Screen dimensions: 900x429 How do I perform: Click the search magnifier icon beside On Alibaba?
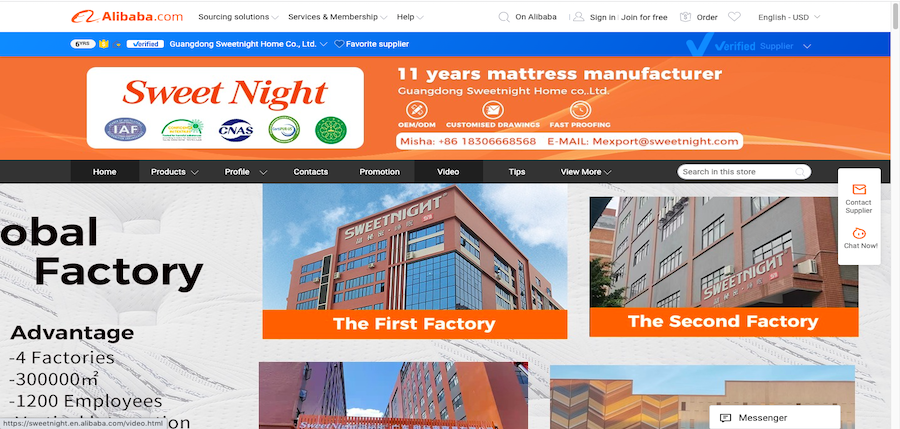pos(504,17)
